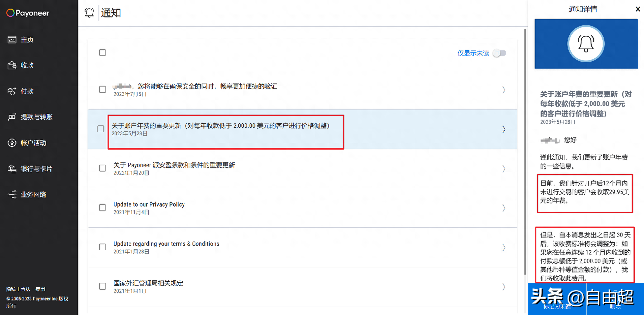The width and height of the screenshot is (644, 315).
Task: Click the 仅显示未读 label
Action: click(473, 53)
